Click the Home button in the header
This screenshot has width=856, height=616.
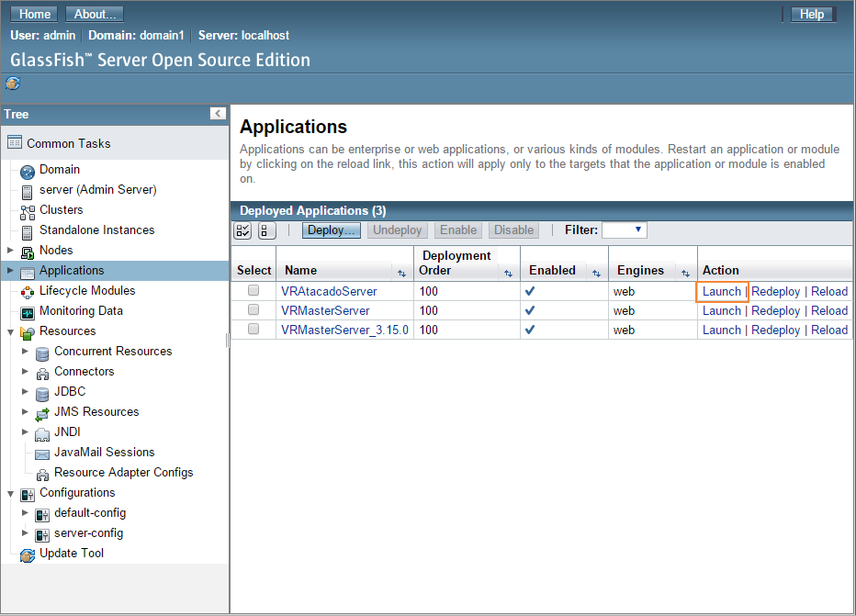(34, 14)
